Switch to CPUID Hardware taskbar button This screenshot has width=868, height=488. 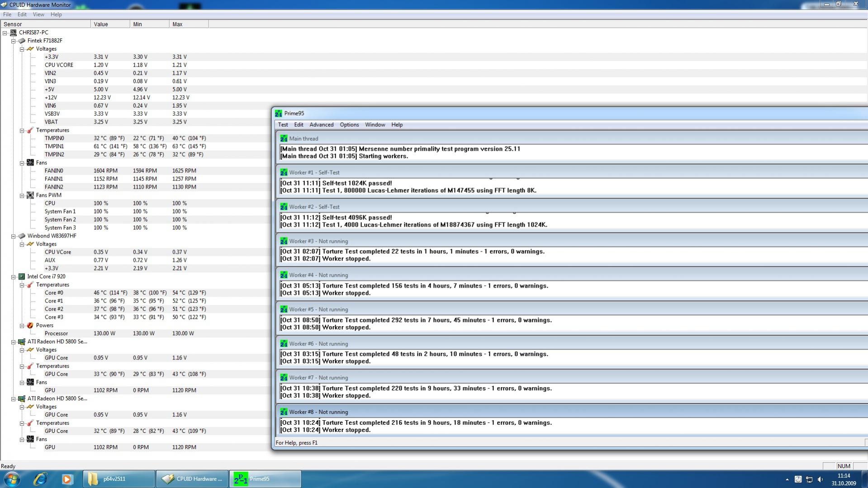coord(192,479)
